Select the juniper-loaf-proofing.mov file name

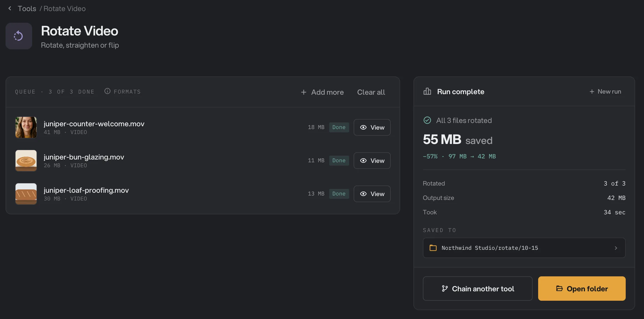86,190
